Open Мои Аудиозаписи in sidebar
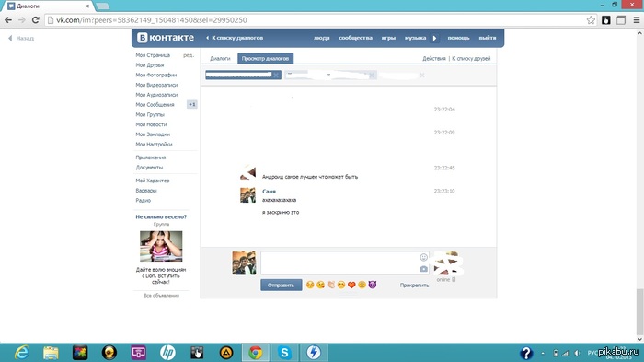Viewport: 644px width, 362px height. [x=156, y=95]
